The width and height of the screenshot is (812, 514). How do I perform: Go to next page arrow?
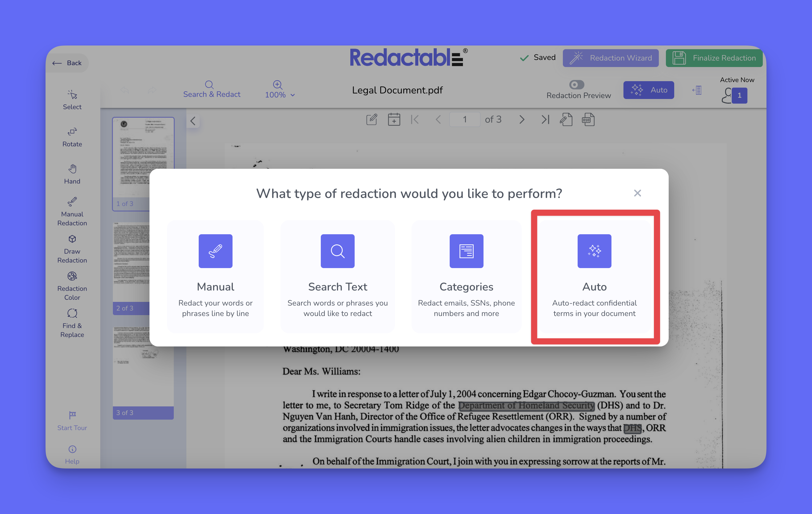click(522, 119)
